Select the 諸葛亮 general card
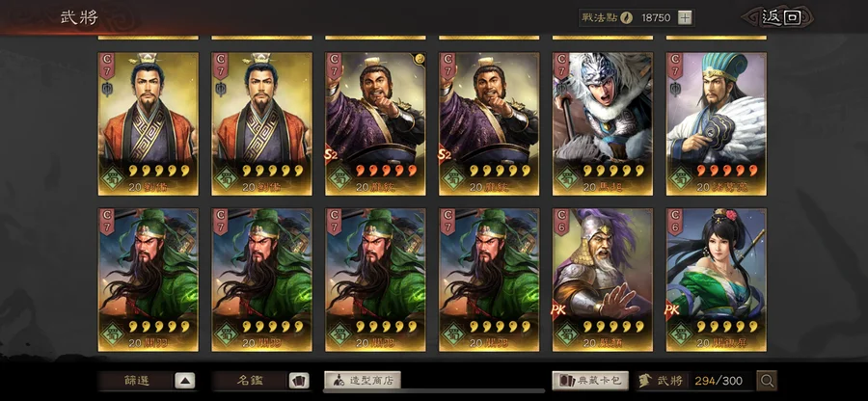868x401 pixels. pos(717,124)
